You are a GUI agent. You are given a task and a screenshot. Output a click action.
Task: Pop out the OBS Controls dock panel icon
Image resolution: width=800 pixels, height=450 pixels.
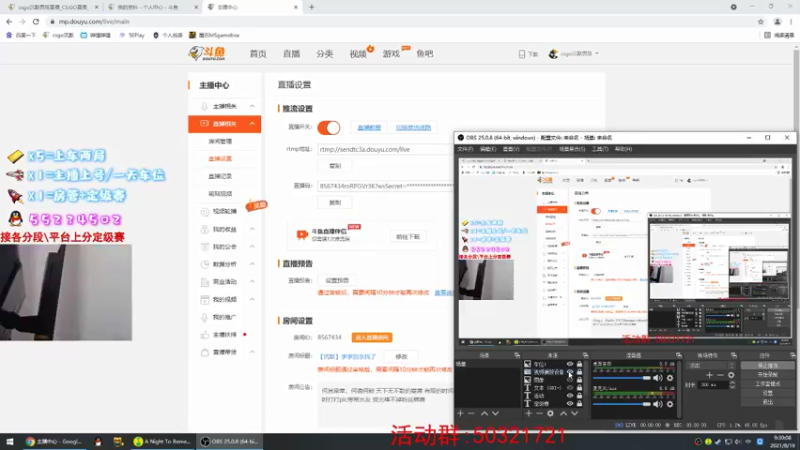tap(792, 355)
